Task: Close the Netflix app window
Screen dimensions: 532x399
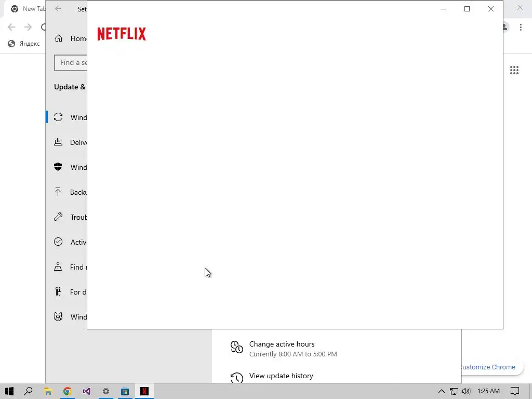Action: click(x=490, y=9)
